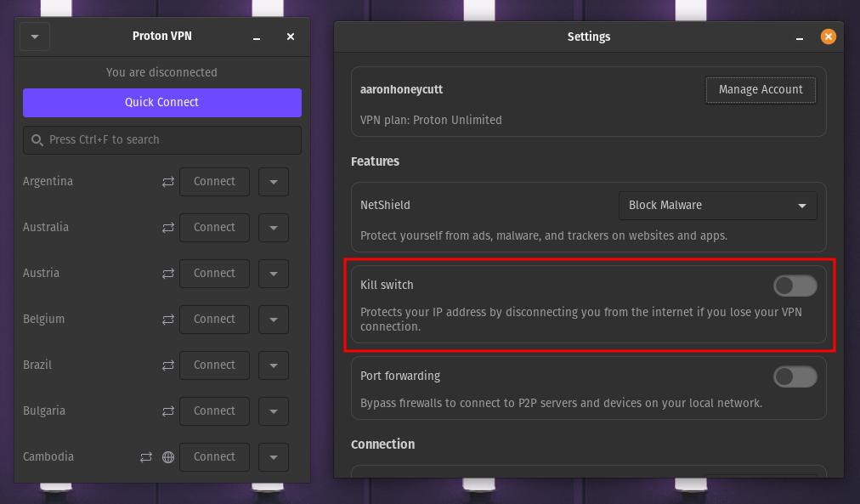Select the Tor globe icon beside Cambodia
The image size is (860, 504).
pyautogui.click(x=167, y=456)
